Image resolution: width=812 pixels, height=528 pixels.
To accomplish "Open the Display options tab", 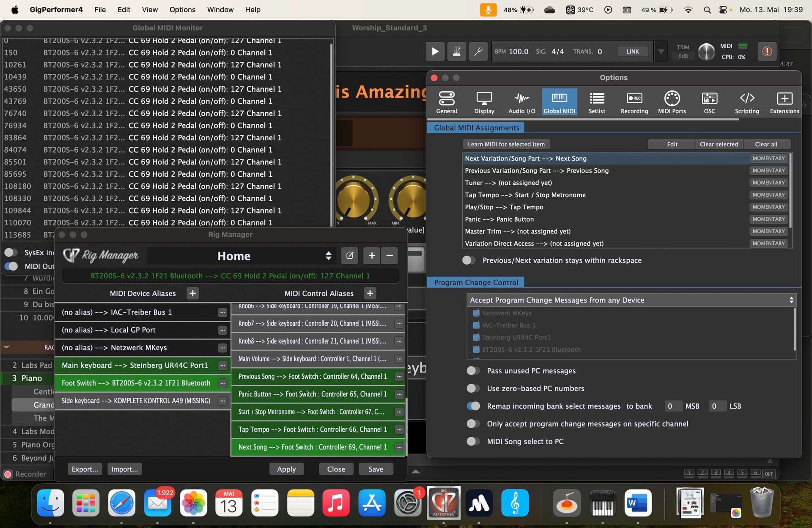I will 484,102.
